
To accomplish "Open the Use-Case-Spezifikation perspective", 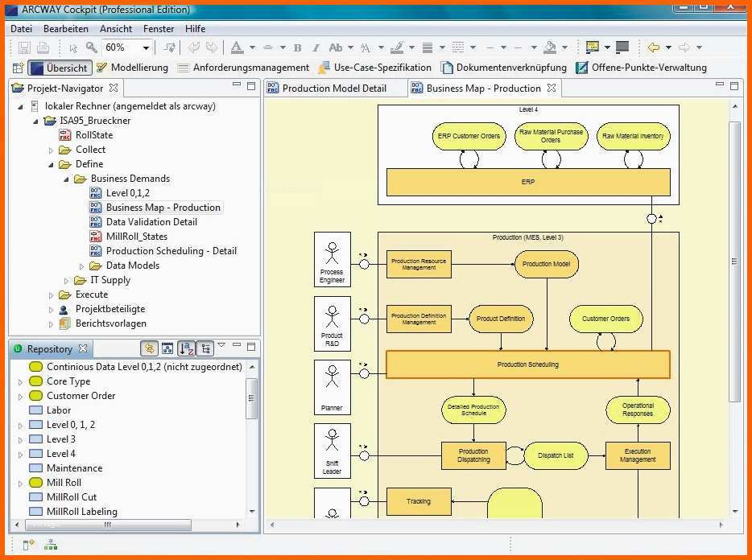I will pyautogui.click(x=374, y=68).
